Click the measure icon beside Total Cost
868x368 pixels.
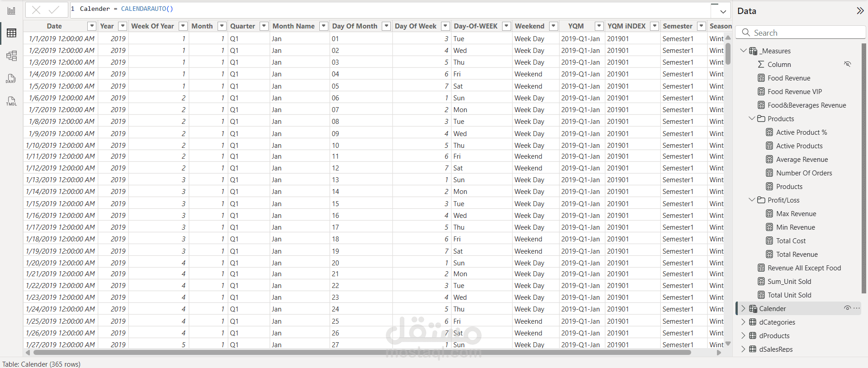pyautogui.click(x=769, y=241)
